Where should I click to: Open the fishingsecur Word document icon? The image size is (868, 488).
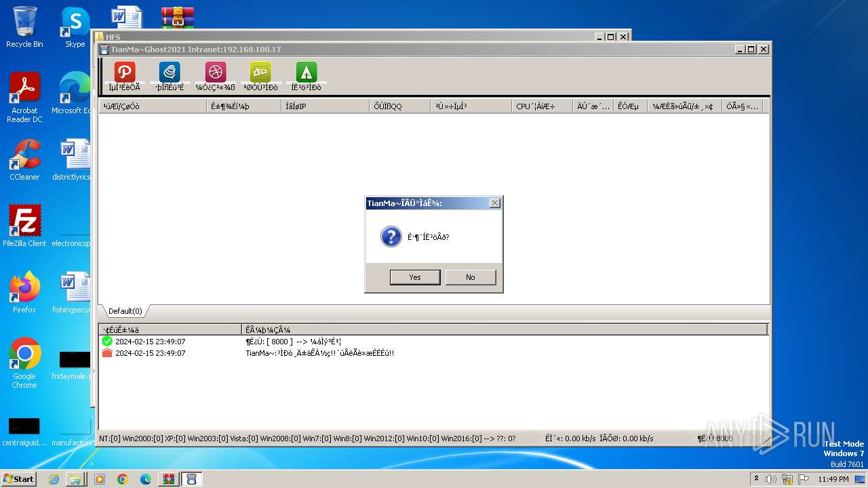[x=72, y=293]
